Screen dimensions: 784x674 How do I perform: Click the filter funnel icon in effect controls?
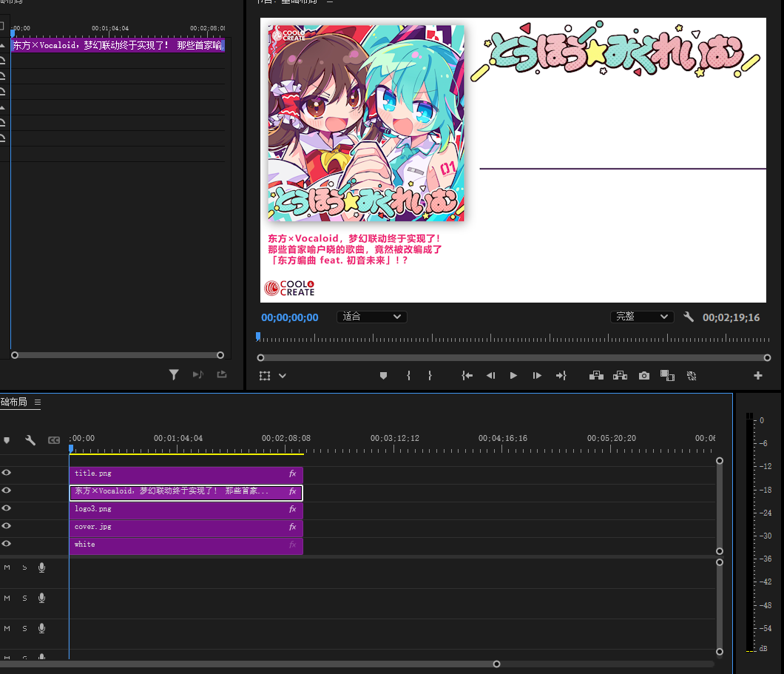pos(174,375)
